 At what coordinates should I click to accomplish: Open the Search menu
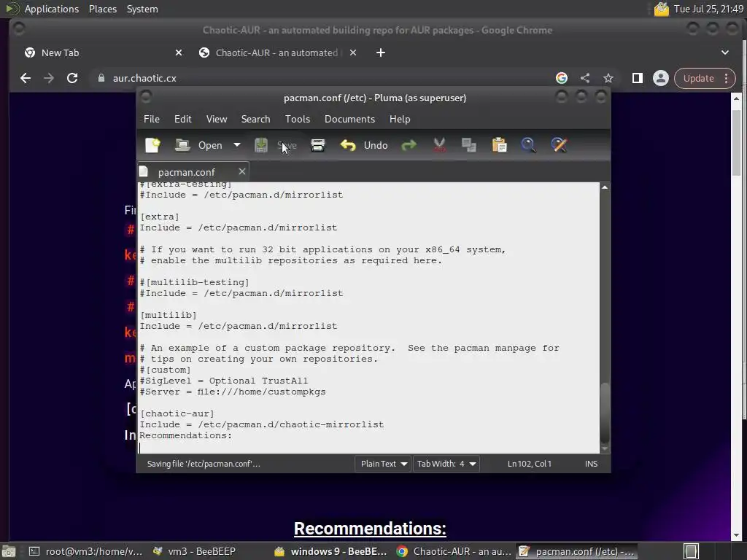[x=255, y=119]
